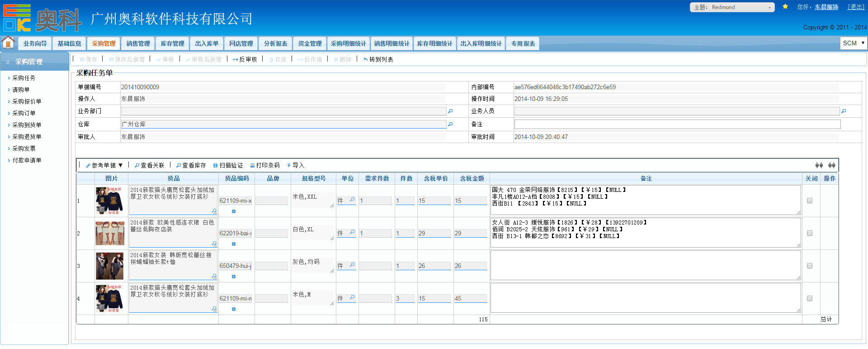Viewport: 868px width, 349px height.
Task: Click the 退出 logout link
Action: (856, 7)
